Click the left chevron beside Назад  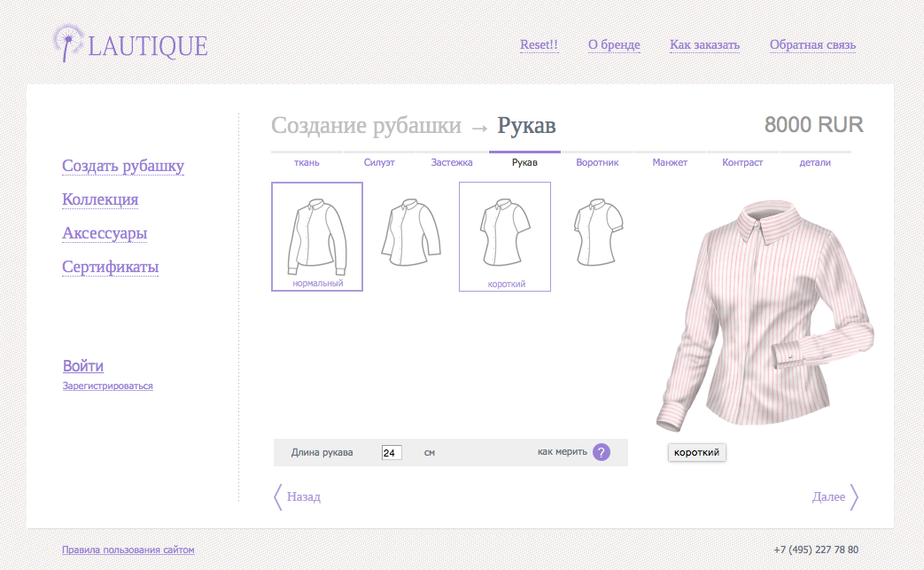tap(278, 497)
